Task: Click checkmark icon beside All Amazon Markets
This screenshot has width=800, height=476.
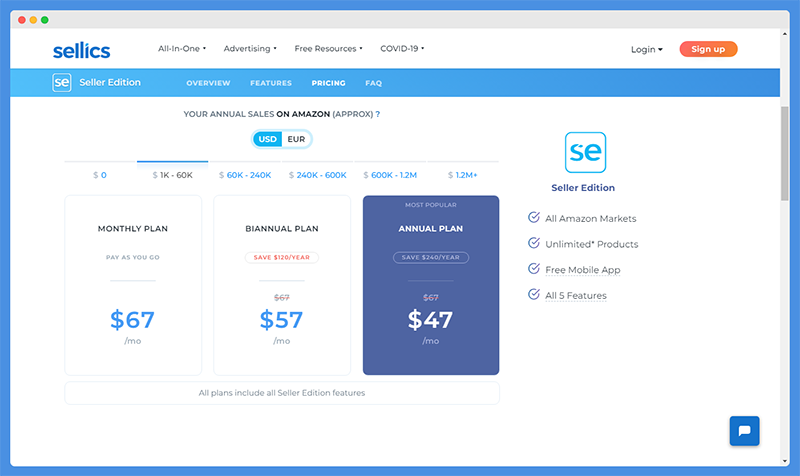Action: pos(534,217)
